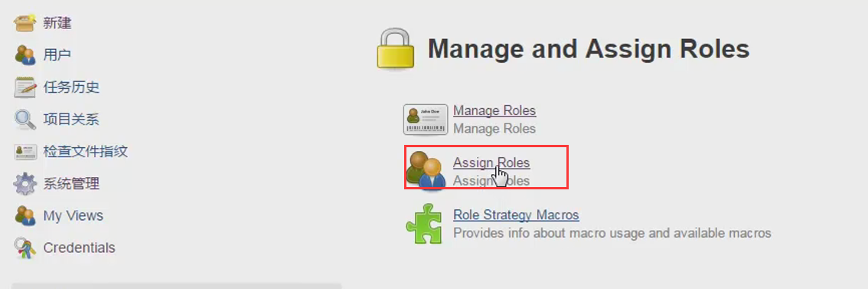
Task: Click the My Views people icon
Action: (x=25, y=215)
